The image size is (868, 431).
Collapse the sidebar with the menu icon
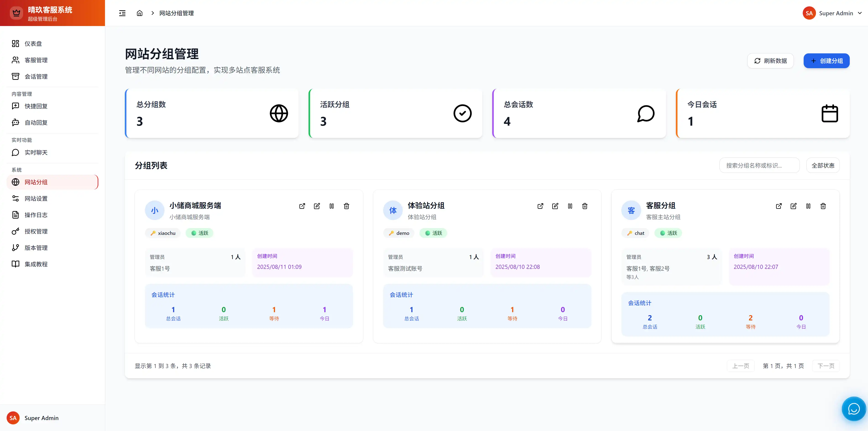click(122, 13)
